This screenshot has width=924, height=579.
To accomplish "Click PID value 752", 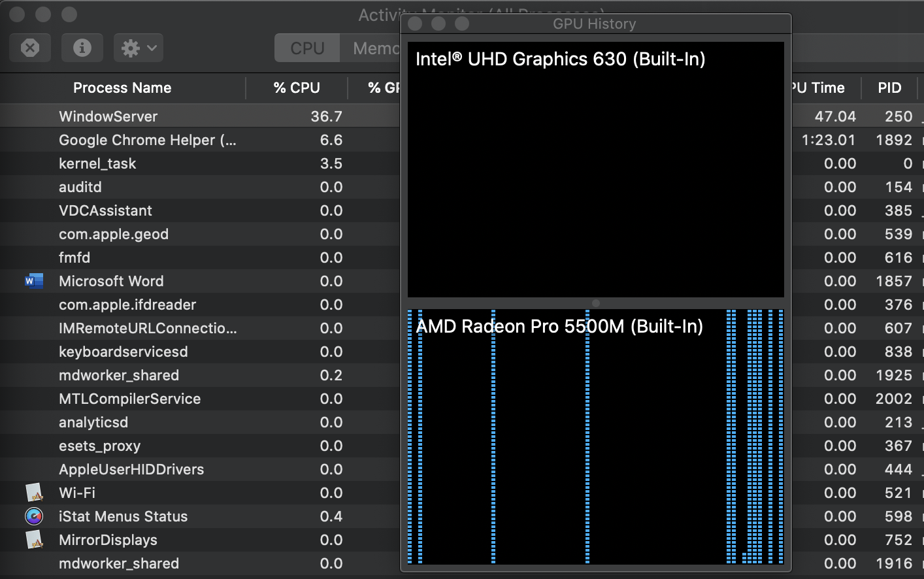I will point(899,540).
